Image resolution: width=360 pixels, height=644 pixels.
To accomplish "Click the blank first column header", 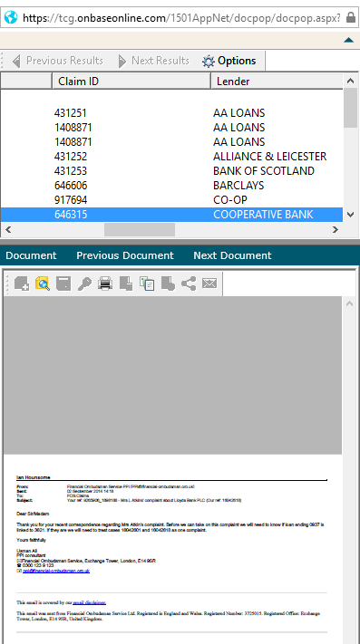I will (26, 82).
